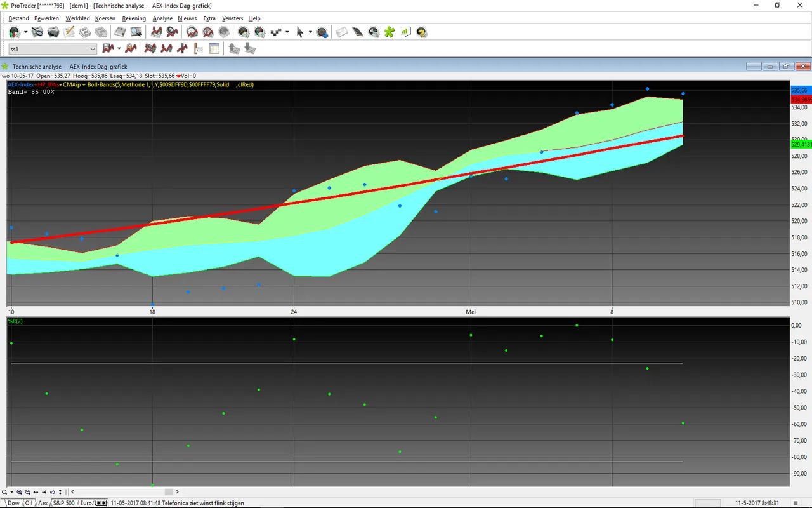This screenshot has height=508, width=812.
Task: Open dropdown next to checkered steps icon
Action: point(287,32)
